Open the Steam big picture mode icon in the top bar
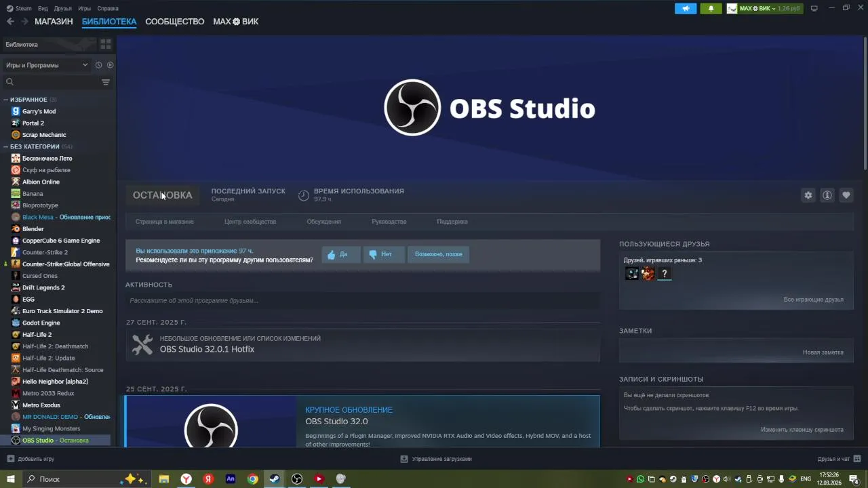The width and height of the screenshot is (868, 488). point(814,8)
